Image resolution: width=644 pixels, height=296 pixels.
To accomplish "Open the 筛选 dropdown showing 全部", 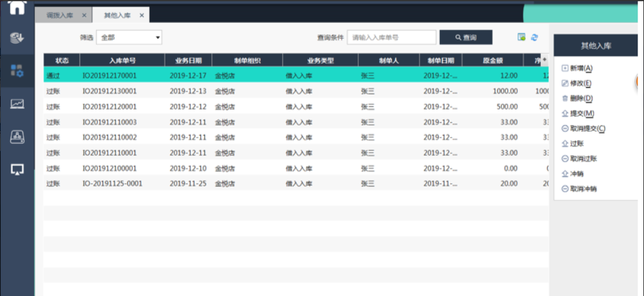I will tap(130, 38).
